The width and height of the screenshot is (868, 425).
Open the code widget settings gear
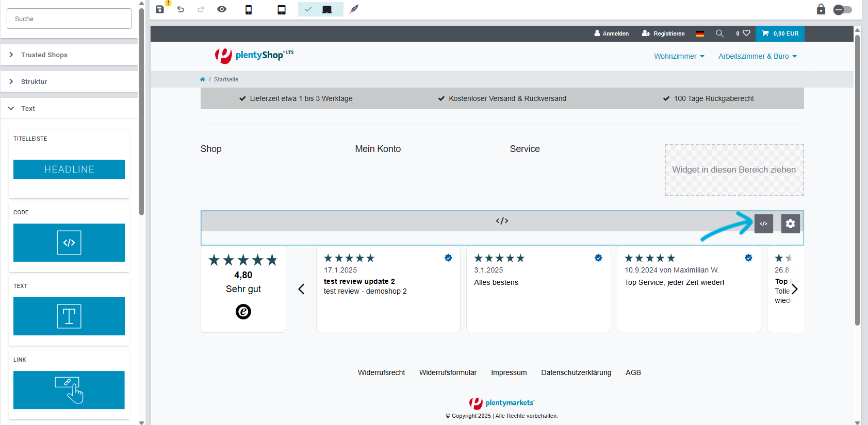coord(791,224)
